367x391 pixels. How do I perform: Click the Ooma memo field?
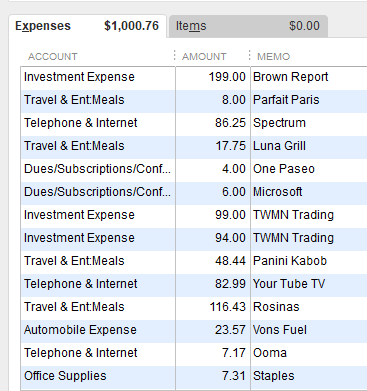tap(309, 353)
